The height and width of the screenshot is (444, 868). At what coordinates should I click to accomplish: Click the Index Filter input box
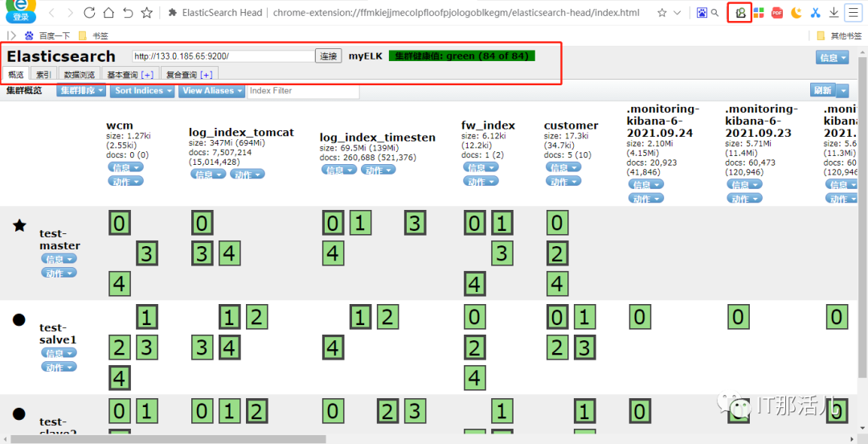point(303,91)
